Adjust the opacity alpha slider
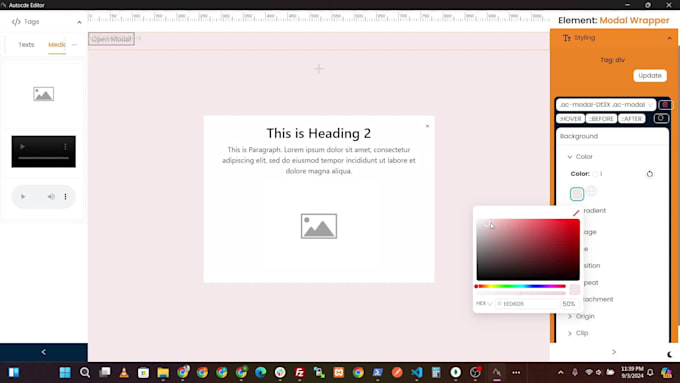 (x=520, y=293)
